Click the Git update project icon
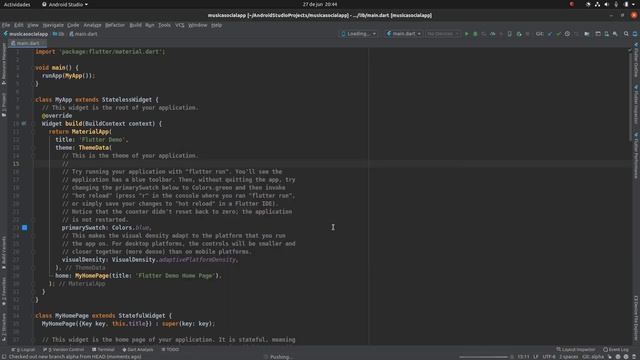 549,34
